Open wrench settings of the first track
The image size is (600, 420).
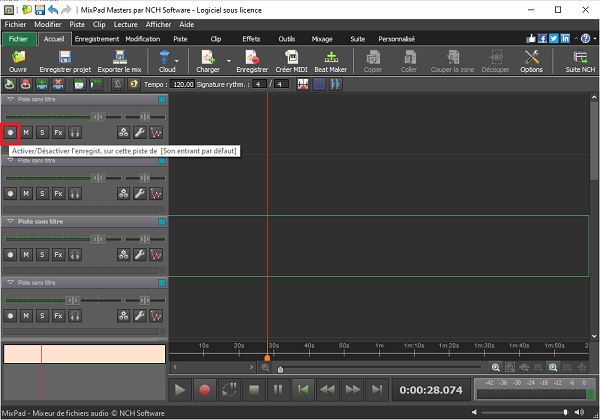coord(140,133)
